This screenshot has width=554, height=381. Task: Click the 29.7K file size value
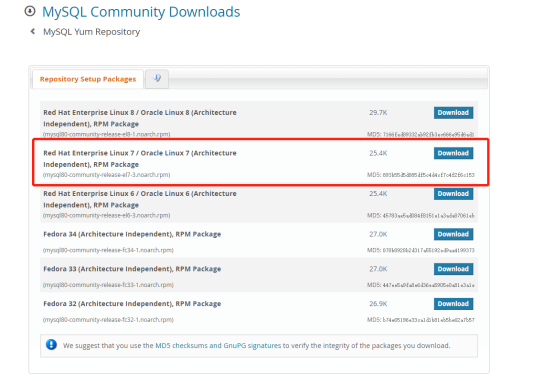pos(378,113)
